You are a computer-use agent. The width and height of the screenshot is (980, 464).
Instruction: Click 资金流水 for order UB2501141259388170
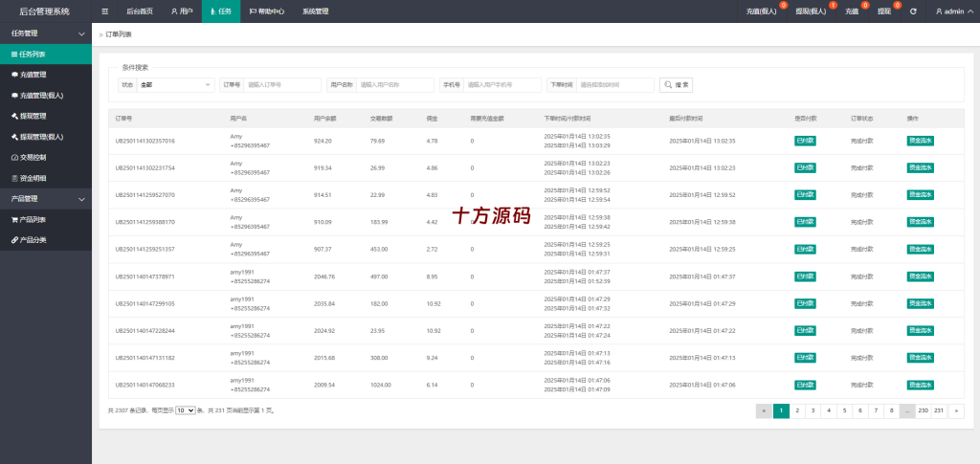point(920,222)
